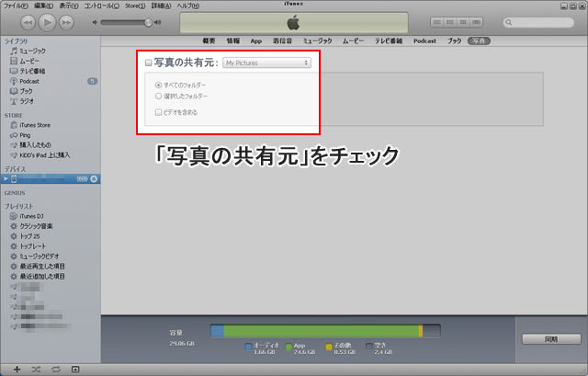Screen dimensions: 588x376
Task: Enable the 写真の共有元 checkbox
Action: tap(149, 63)
